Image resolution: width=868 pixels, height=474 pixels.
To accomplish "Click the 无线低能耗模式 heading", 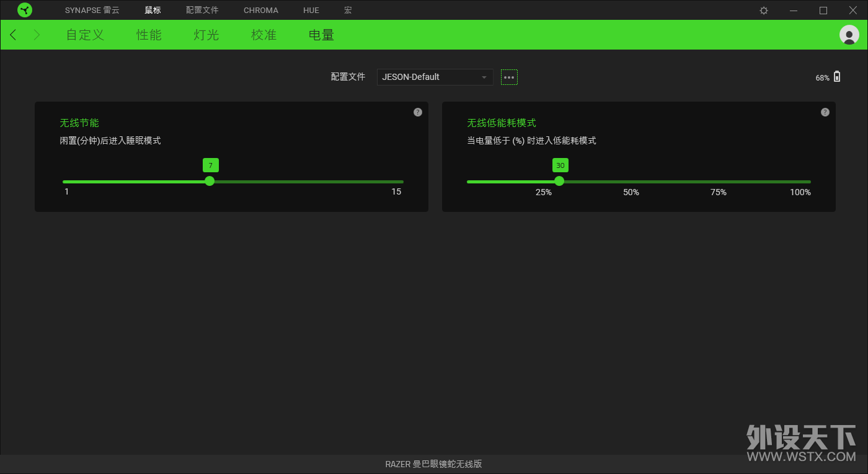I will pos(502,123).
